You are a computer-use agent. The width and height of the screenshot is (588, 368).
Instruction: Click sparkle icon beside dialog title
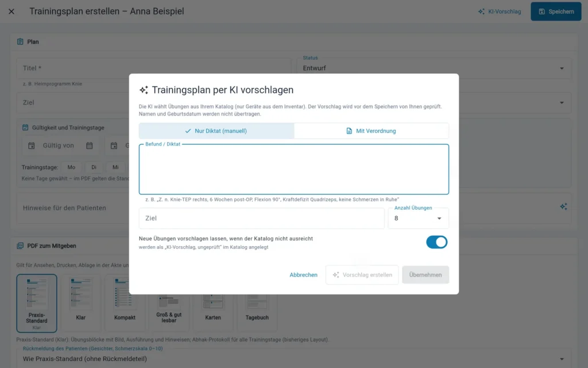[144, 90]
